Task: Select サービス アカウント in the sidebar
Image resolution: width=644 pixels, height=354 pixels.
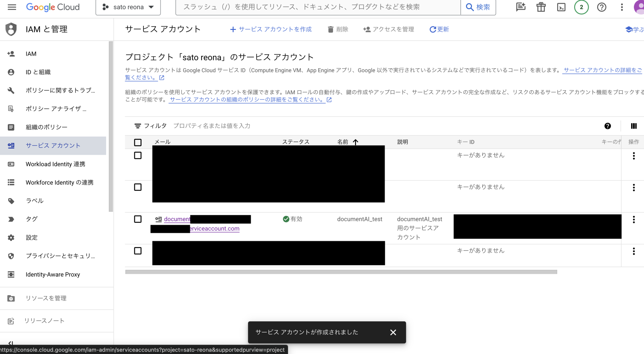Action: pos(52,145)
